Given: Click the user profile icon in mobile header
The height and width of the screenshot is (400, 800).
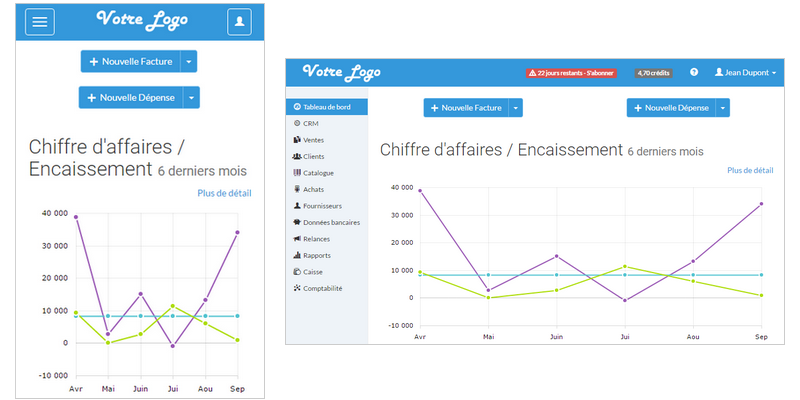Looking at the screenshot, I should (x=239, y=21).
